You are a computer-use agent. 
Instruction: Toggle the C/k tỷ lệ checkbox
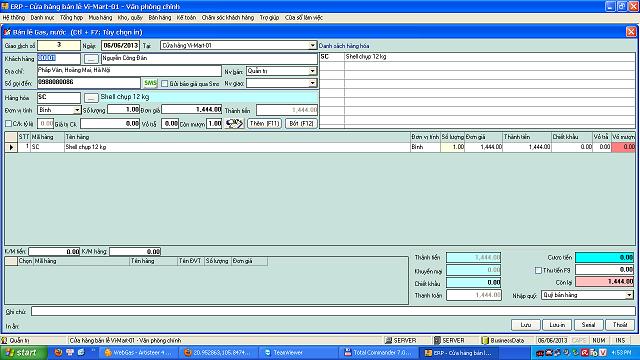(x=9, y=123)
